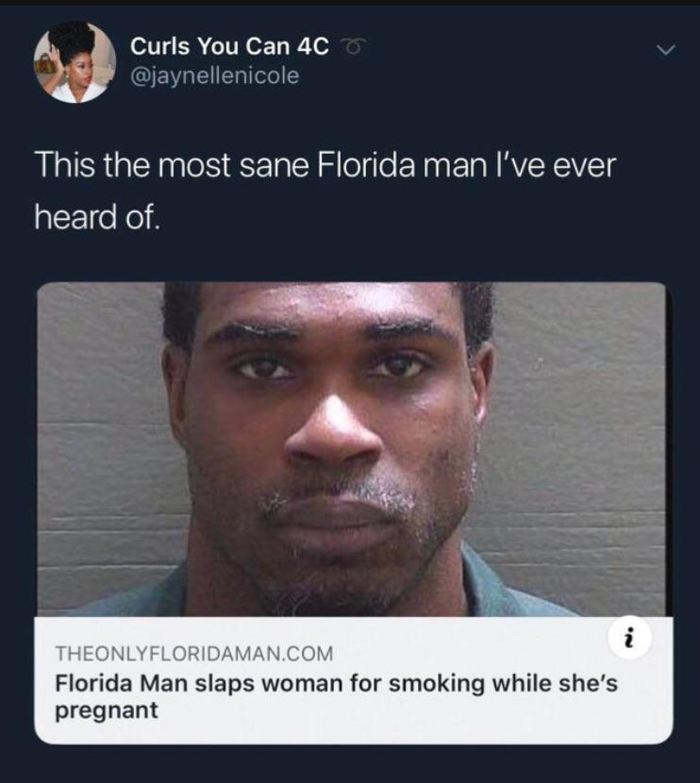Click the curl loop symbol beside username

354,47
